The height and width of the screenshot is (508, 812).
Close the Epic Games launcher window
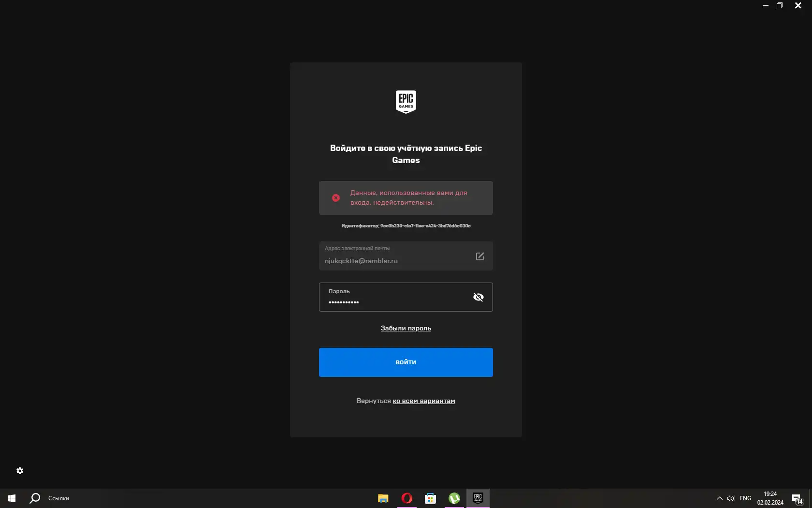(x=798, y=5)
